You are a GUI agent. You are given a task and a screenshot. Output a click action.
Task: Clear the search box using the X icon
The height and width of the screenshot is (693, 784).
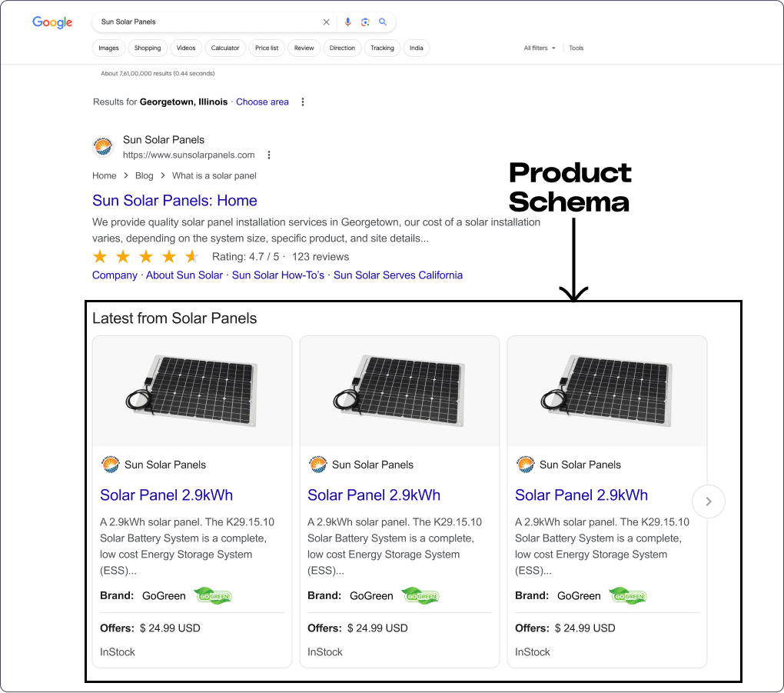click(326, 22)
